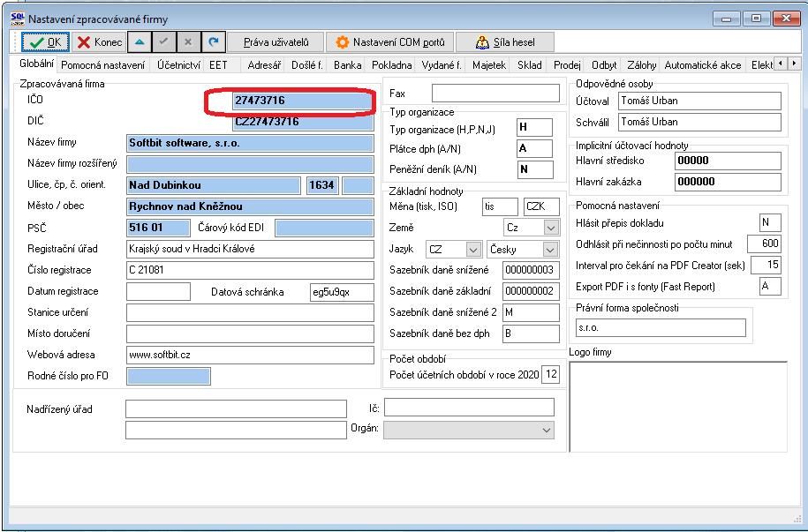Screen dimensions: 808x532
Task: Click the grey checkmark toolbar icon
Action: click(x=164, y=42)
